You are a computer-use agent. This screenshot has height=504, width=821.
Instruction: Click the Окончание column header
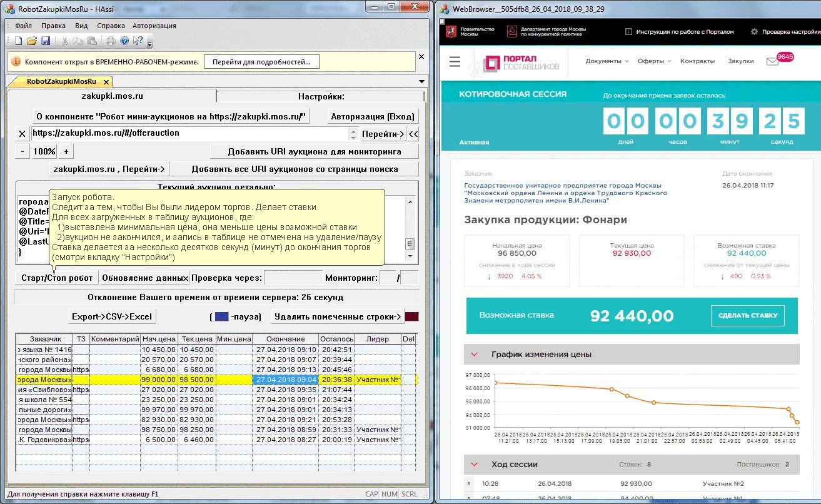[x=286, y=339]
